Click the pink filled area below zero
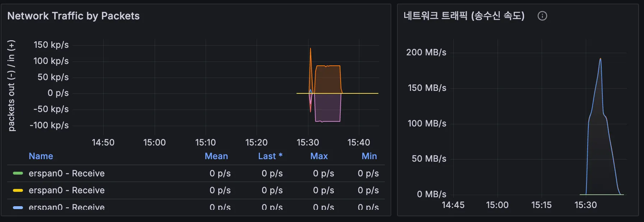 (327, 108)
